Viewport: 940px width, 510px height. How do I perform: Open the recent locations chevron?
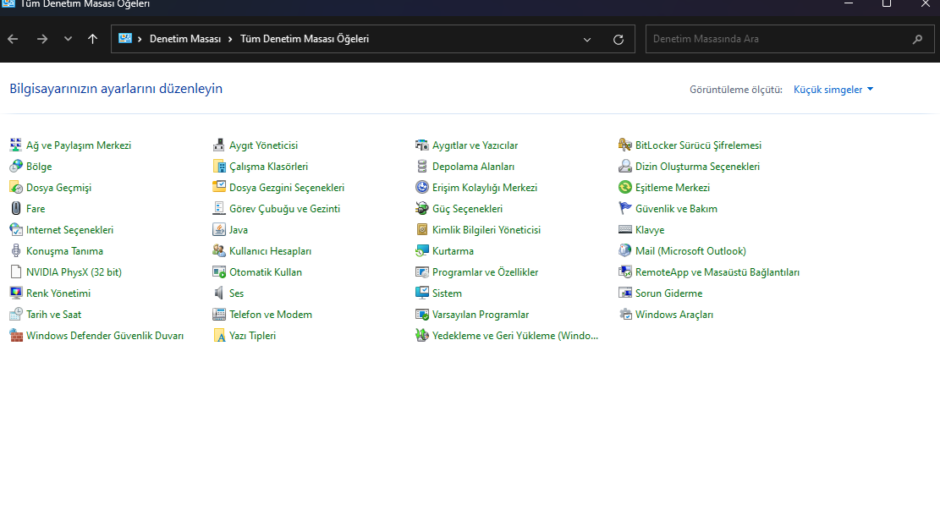tap(68, 40)
